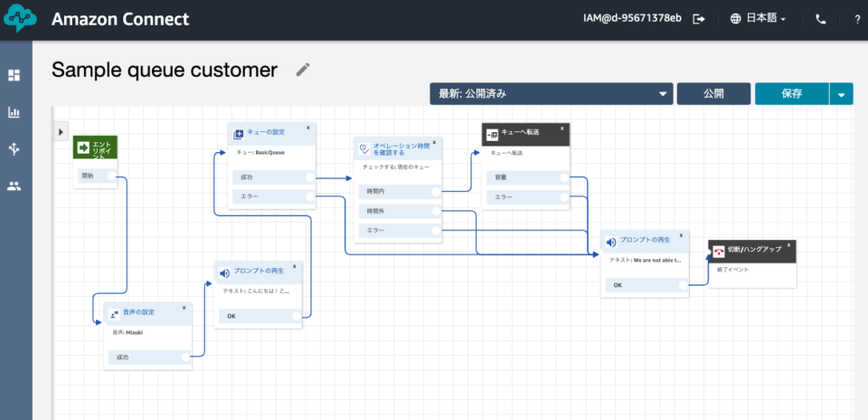Click the Set voice (音声の設定) block icon
868x420 pixels.
[x=114, y=314]
